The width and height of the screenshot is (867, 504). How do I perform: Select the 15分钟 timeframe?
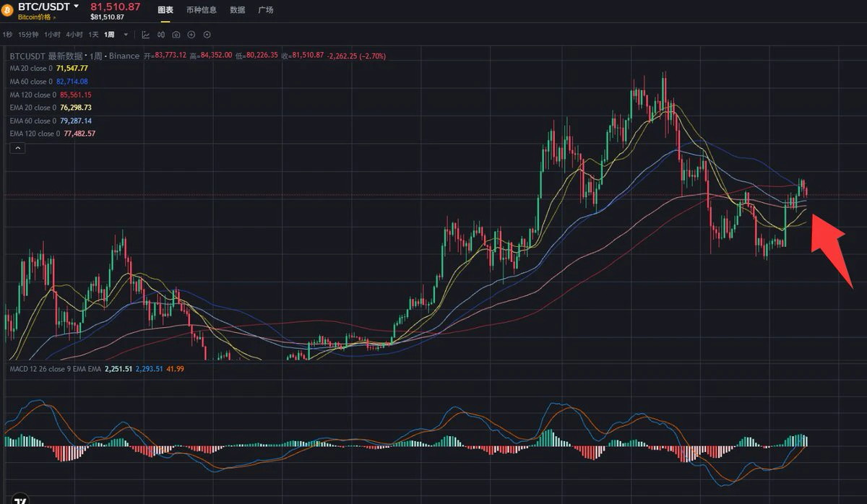pos(28,35)
